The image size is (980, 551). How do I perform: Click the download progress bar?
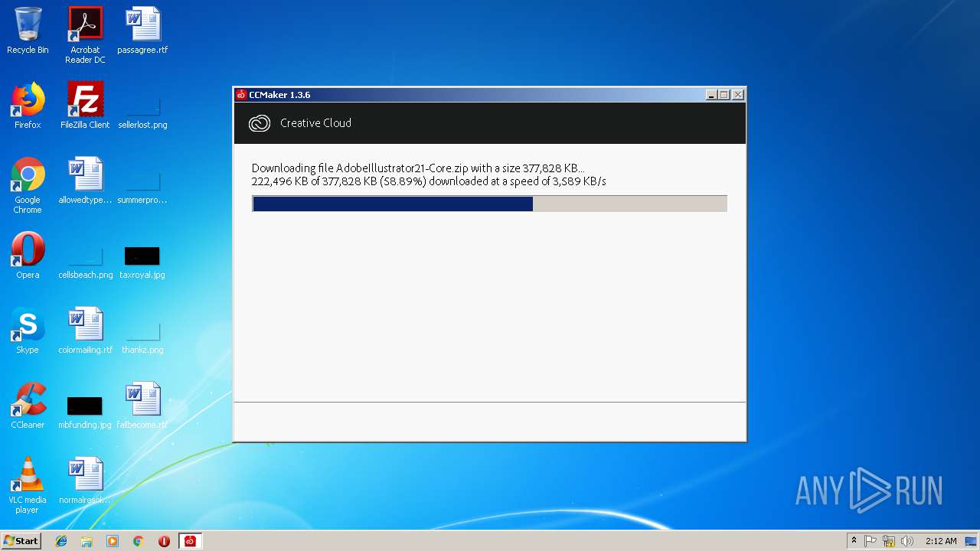489,204
